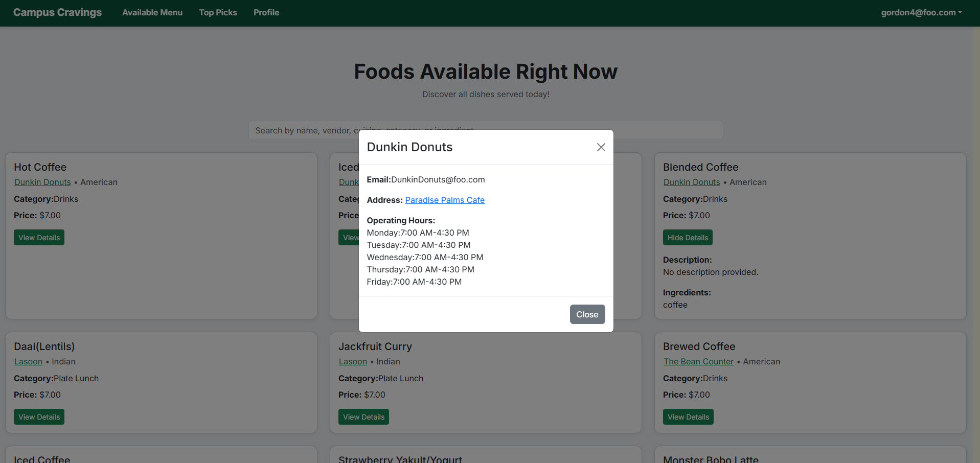The height and width of the screenshot is (463, 980).
Task: Open the Top Picks menu item
Action: pyautogui.click(x=218, y=12)
